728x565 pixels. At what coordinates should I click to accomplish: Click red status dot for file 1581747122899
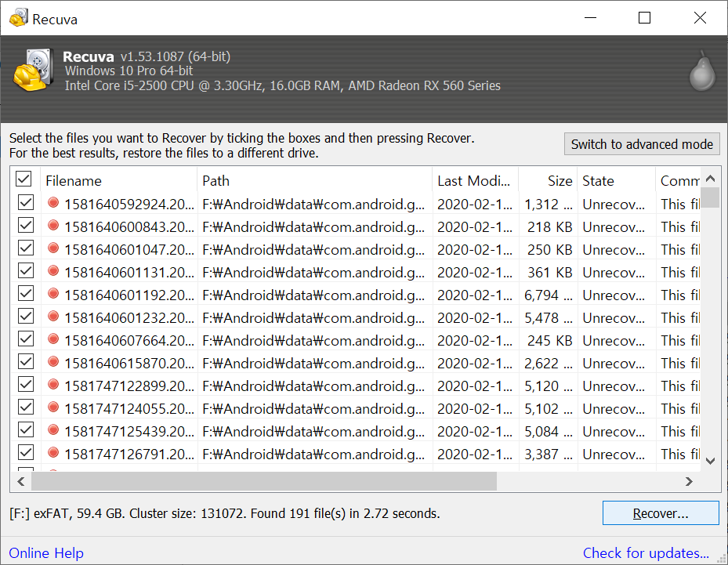(53, 385)
